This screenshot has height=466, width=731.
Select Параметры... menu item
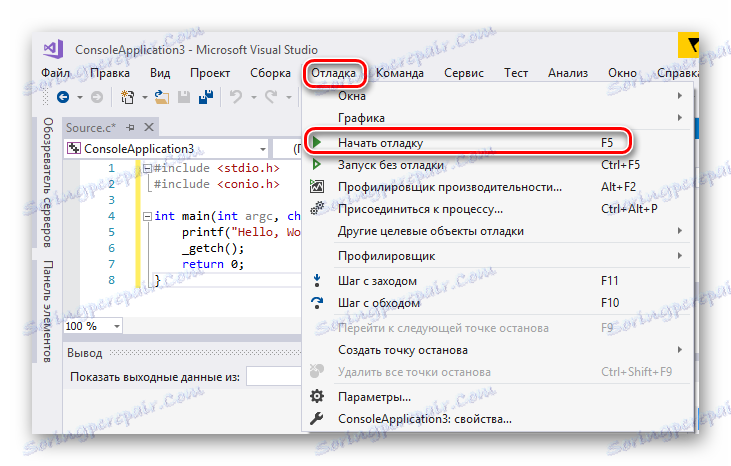click(x=498, y=397)
